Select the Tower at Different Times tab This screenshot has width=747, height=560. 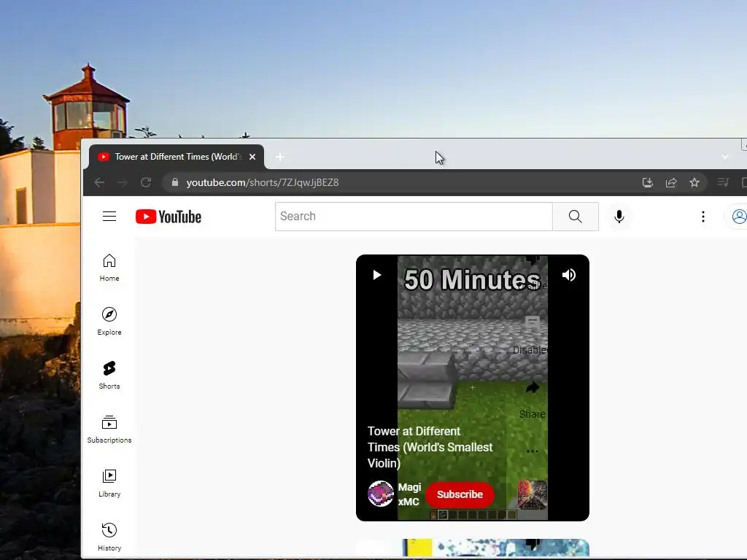pos(177,157)
